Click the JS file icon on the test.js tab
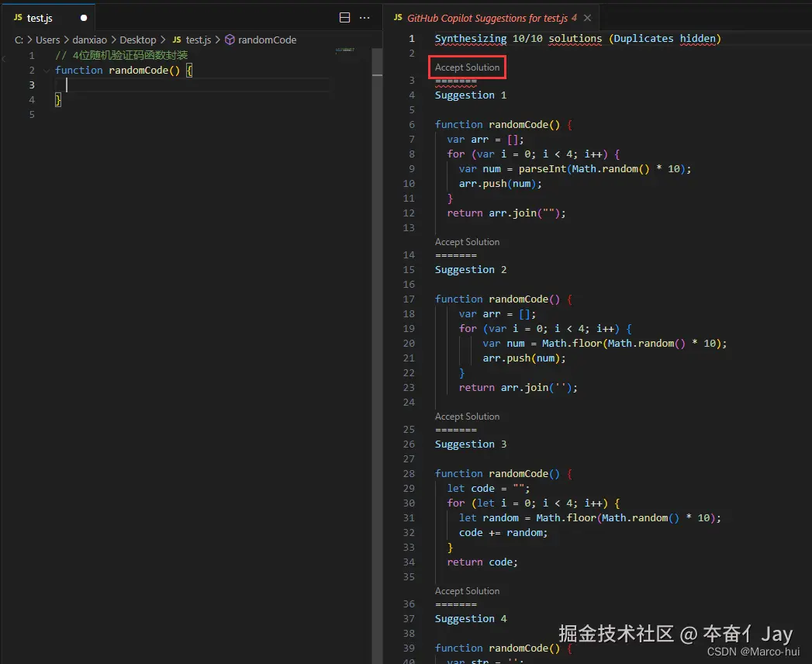Image resolution: width=812 pixels, height=664 pixels. tap(18, 18)
